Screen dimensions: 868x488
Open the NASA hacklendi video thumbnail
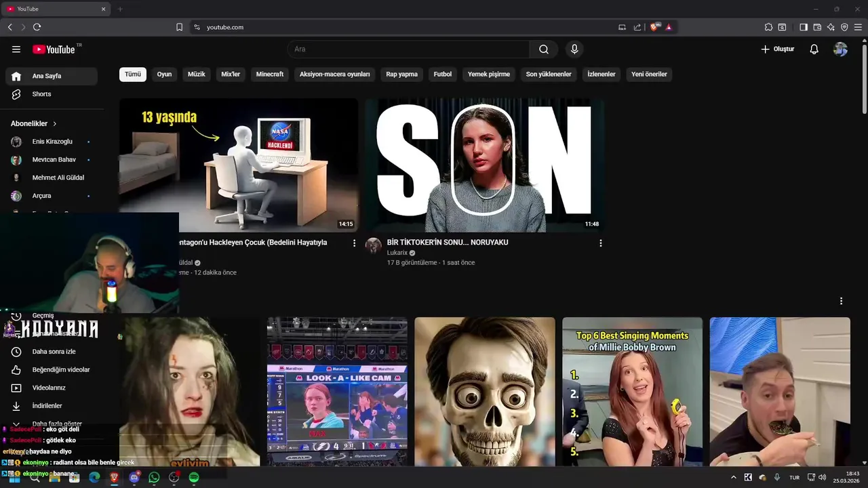(x=239, y=165)
